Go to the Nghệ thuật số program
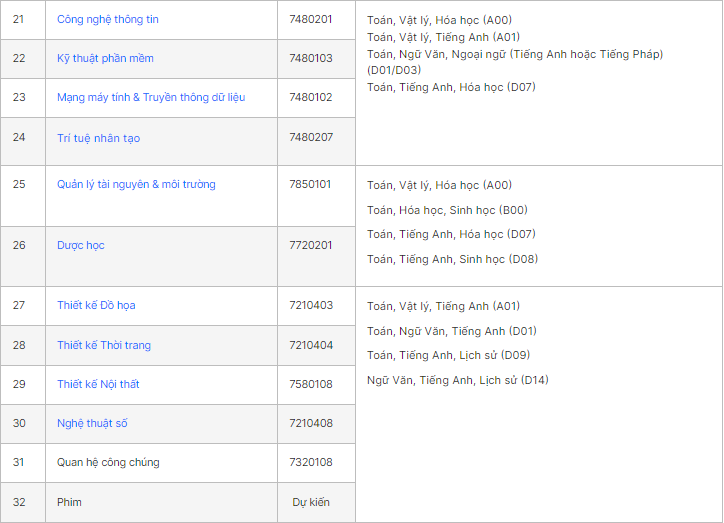This screenshot has height=523, width=724. coord(92,424)
